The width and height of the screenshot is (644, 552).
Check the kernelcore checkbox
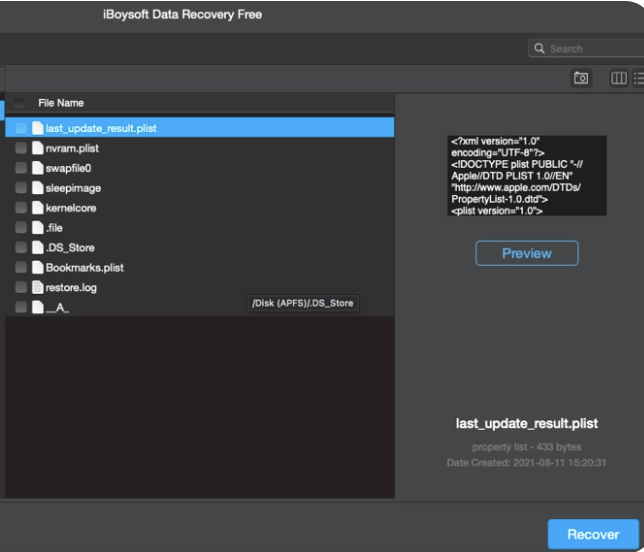[x=21, y=207]
